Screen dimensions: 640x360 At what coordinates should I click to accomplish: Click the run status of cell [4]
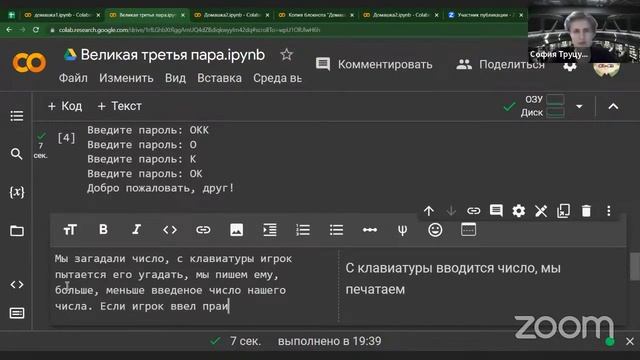[41, 145]
